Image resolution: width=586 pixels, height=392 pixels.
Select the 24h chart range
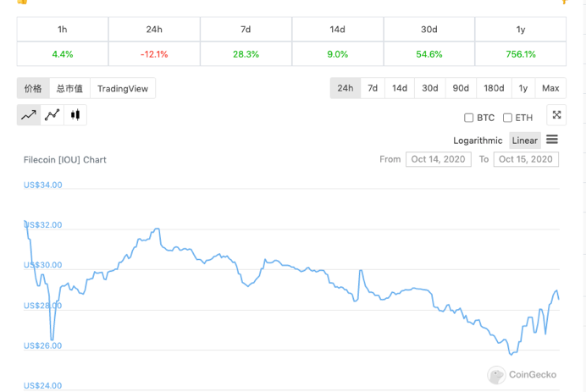pos(346,88)
